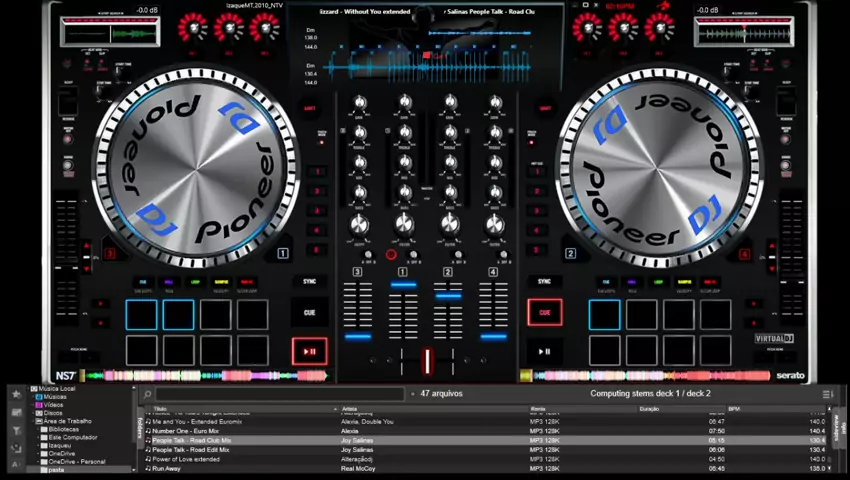Select the ROLL pad mode on left deck
The width and height of the screenshot is (850, 480).
[x=168, y=282]
